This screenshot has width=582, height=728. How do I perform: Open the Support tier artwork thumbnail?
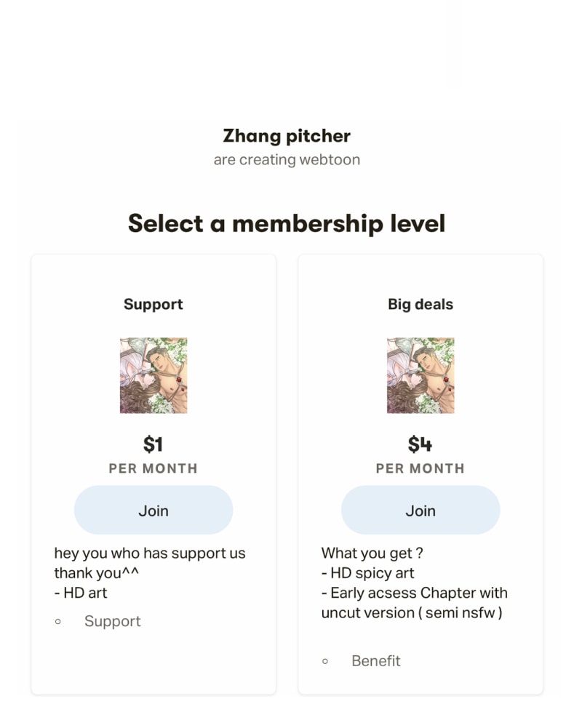(x=154, y=375)
